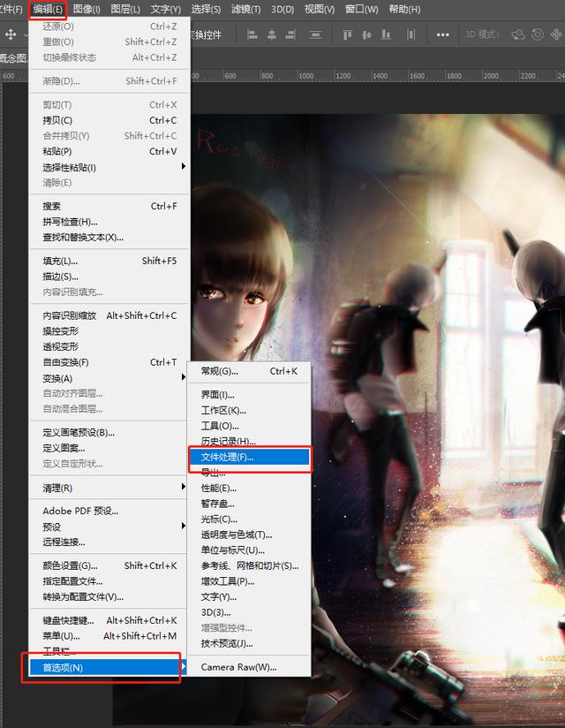Choose 颜色设置(G)... menu entry
This screenshot has height=728, width=565.
tap(109, 565)
